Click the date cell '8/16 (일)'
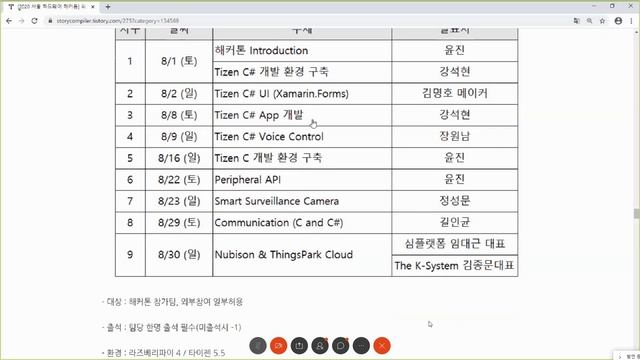 coord(179,158)
